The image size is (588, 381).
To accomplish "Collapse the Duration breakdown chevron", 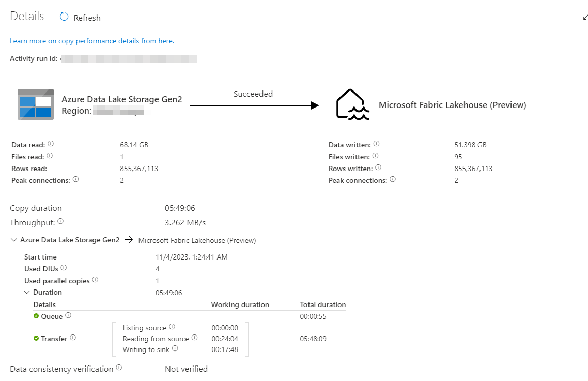I will click(x=27, y=292).
